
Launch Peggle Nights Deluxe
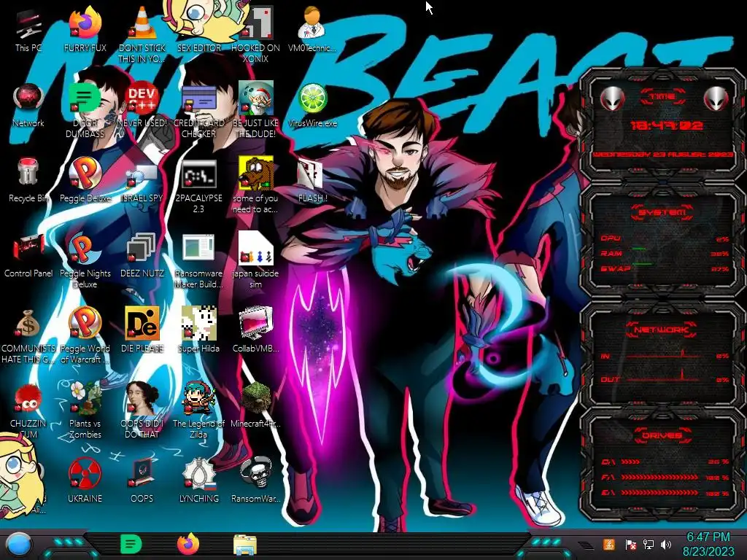tap(85, 261)
